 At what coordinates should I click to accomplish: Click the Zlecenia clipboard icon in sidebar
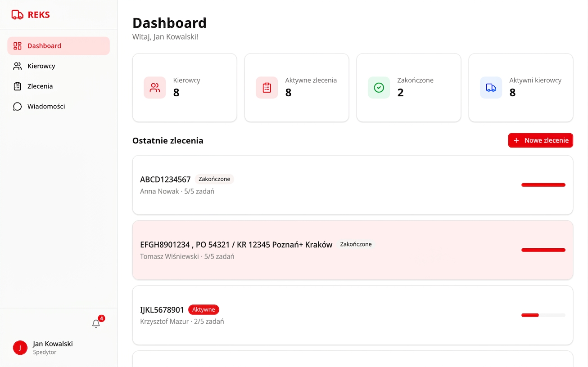18,86
